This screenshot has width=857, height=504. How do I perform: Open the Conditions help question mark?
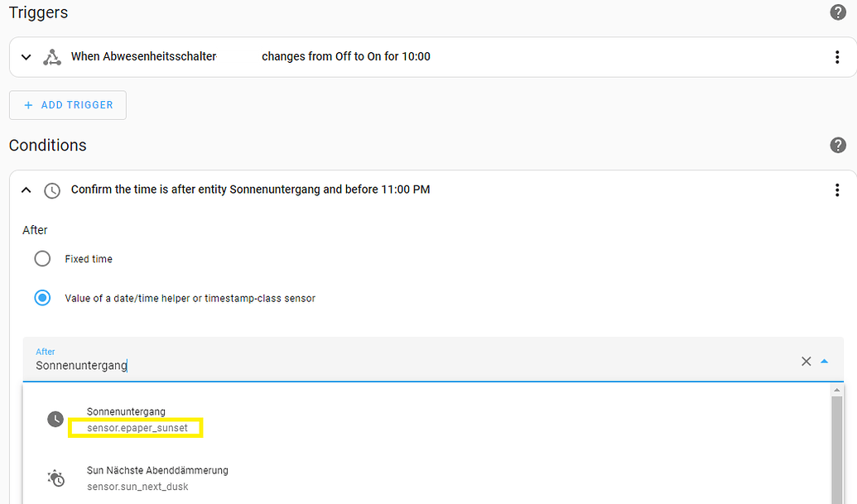pyautogui.click(x=838, y=145)
